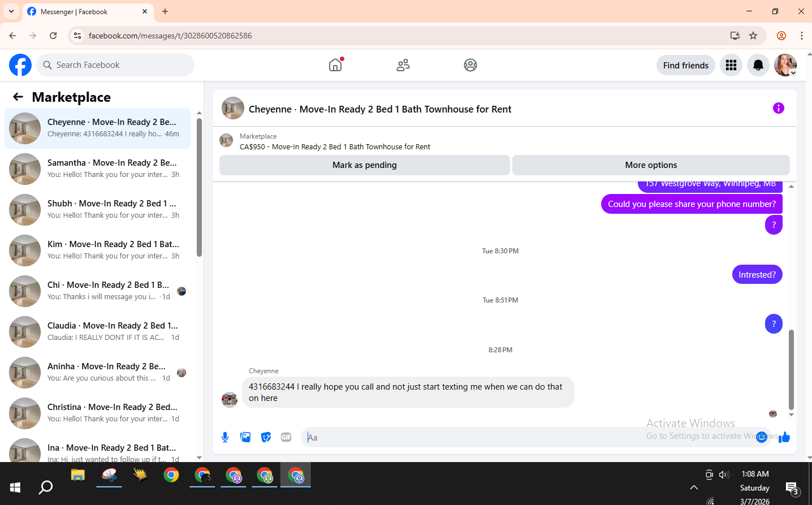Open Claudia conversation in the list

[97, 332]
